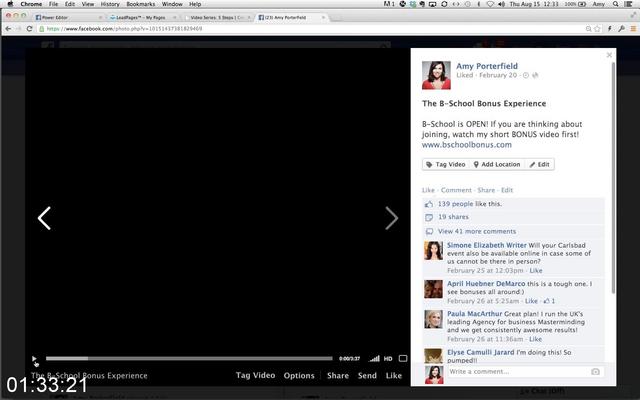The image size is (640, 400).
Task: Click the Add Location button
Action: pyautogui.click(x=497, y=164)
